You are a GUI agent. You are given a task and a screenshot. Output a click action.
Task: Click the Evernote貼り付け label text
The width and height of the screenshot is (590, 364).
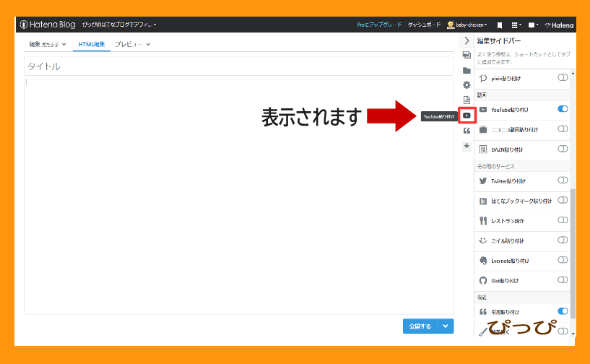510,261
